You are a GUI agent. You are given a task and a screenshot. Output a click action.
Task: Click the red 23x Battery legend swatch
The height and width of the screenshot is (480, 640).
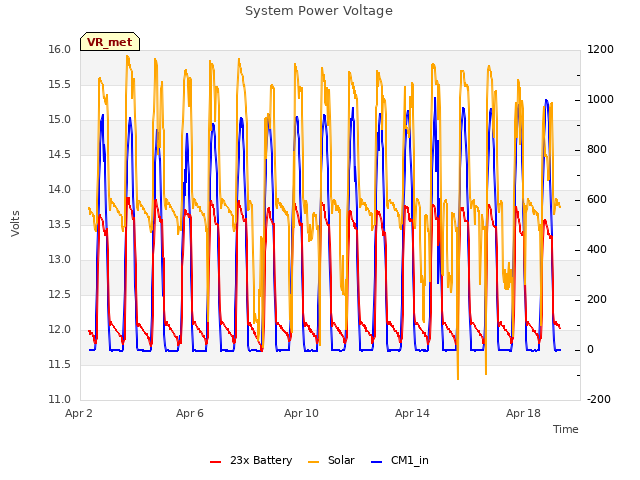point(216,462)
